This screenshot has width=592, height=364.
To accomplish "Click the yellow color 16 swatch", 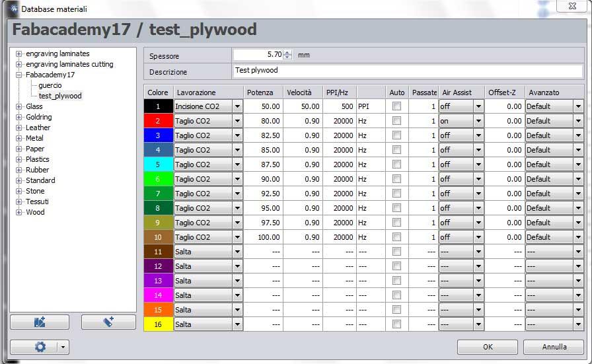I will 158,324.
